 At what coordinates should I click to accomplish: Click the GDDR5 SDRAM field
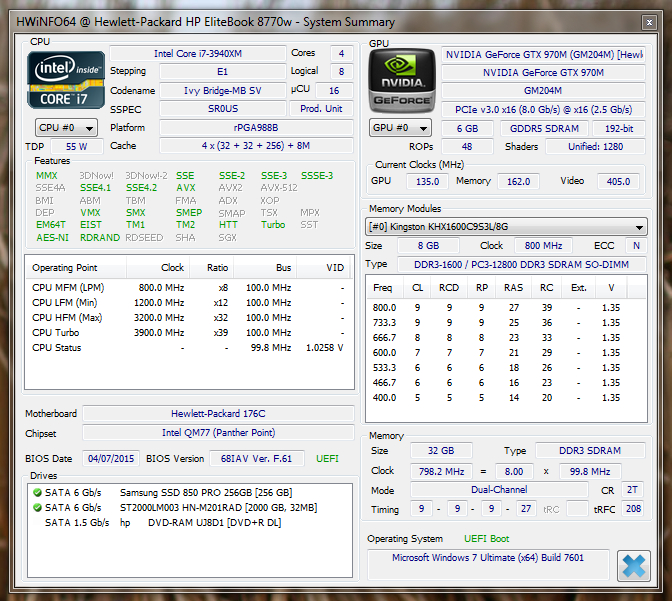pyautogui.click(x=544, y=128)
